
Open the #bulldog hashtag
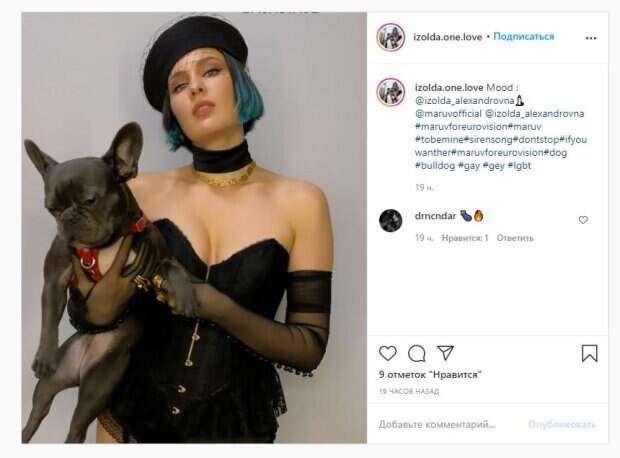(x=435, y=166)
